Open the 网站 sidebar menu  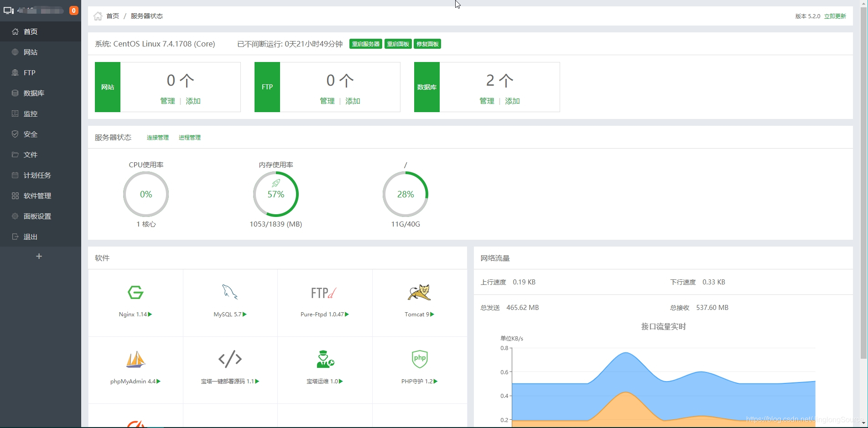tap(41, 52)
